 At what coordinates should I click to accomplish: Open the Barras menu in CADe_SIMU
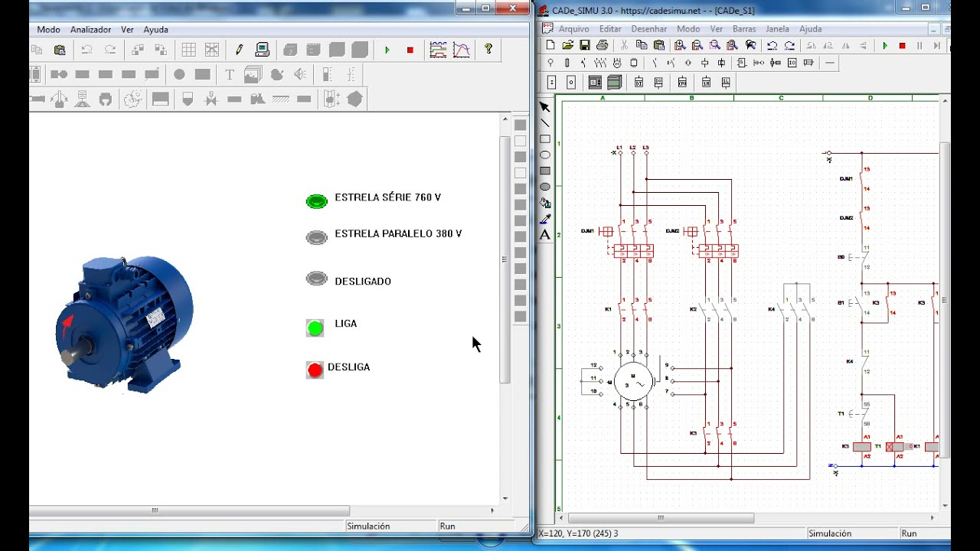(x=744, y=29)
